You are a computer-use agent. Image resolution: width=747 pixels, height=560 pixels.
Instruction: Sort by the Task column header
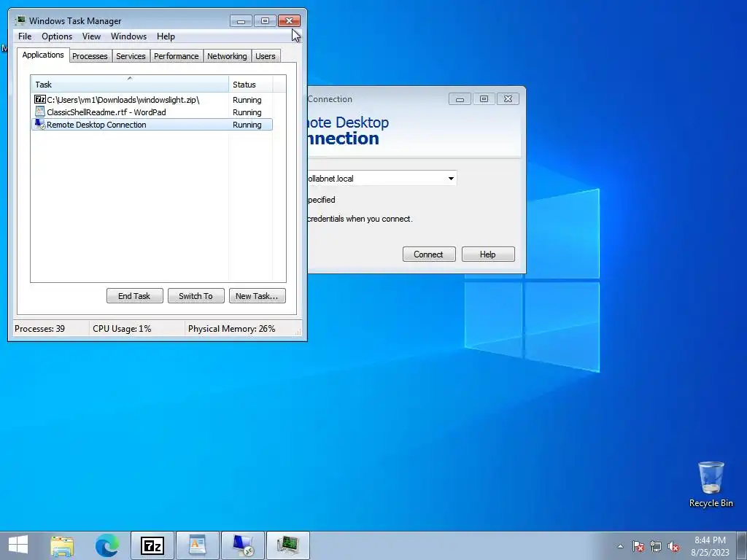pyautogui.click(x=130, y=85)
